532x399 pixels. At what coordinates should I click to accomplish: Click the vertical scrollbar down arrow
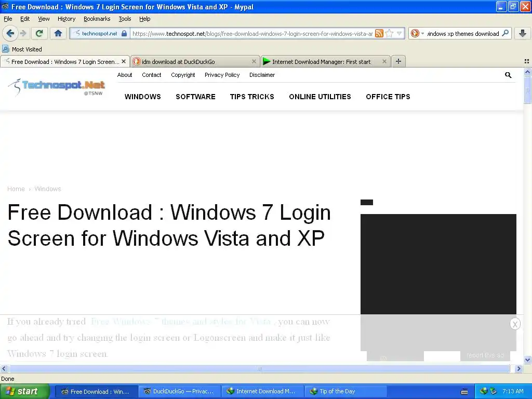pyautogui.click(x=527, y=360)
